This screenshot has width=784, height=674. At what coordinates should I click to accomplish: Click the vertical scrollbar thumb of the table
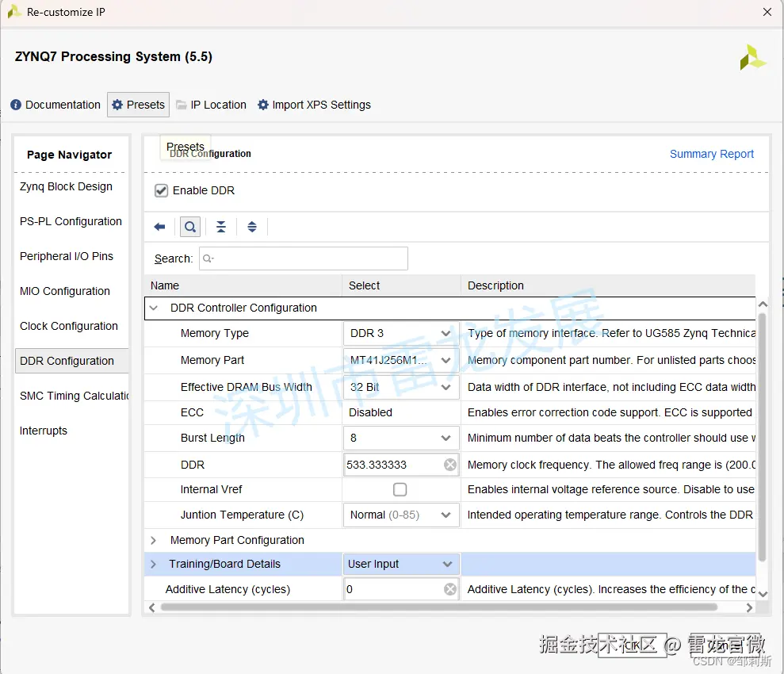[762, 437]
